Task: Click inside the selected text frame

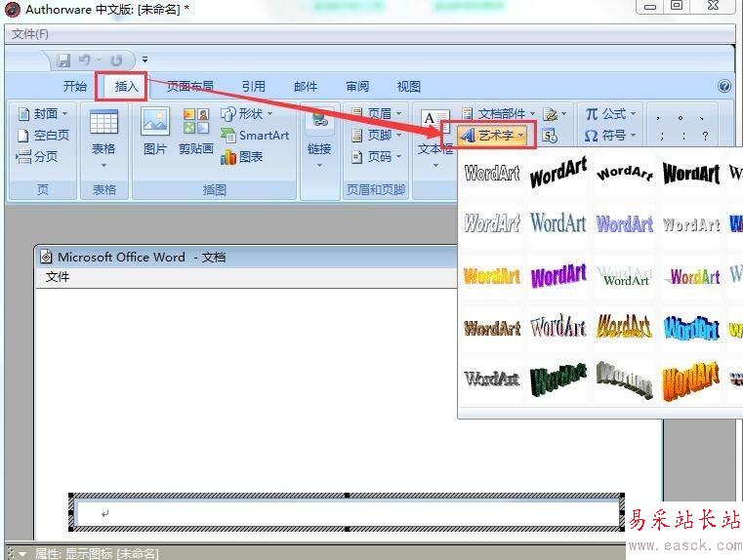Action: pos(348,512)
